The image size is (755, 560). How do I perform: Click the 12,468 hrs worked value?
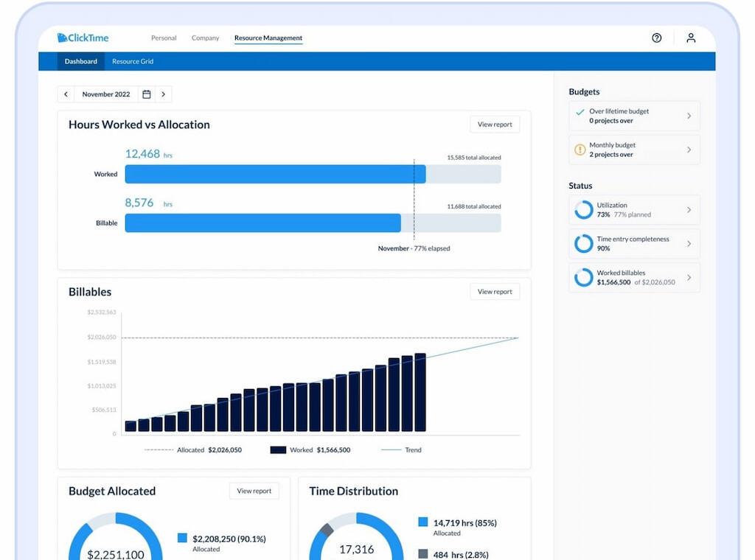(149, 154)
